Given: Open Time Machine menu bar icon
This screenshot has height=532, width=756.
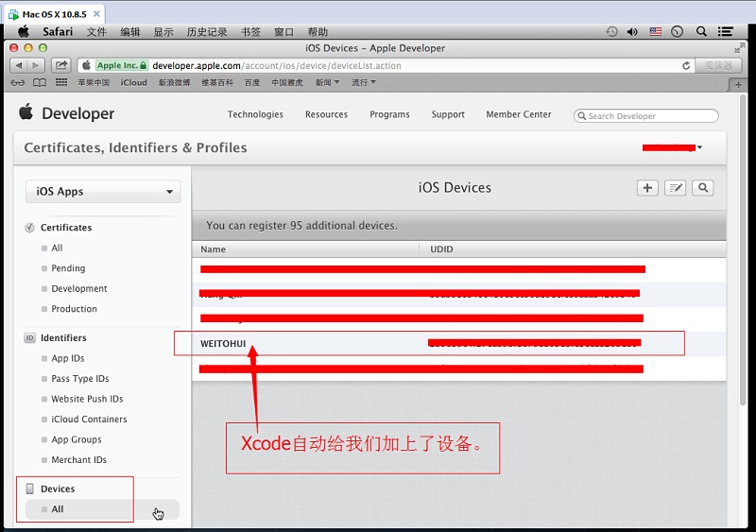Looking at the screenshot, I should [611, 32].
